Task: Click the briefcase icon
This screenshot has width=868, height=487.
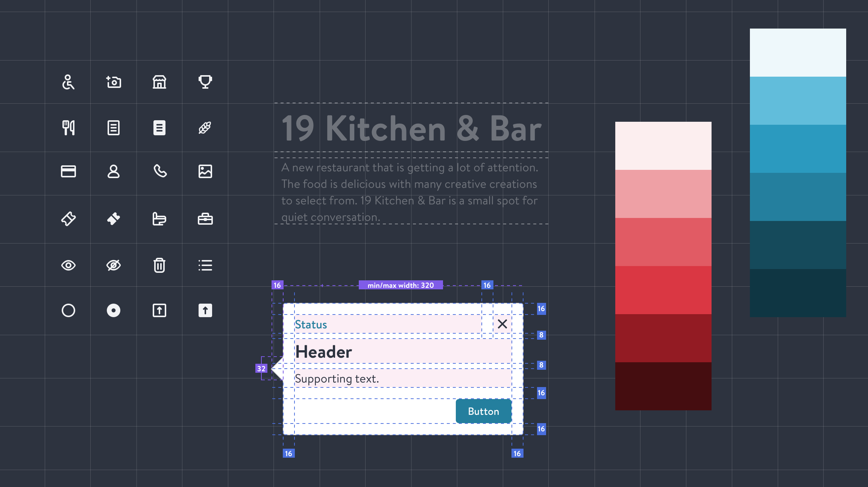Action: tap(205, 219)
